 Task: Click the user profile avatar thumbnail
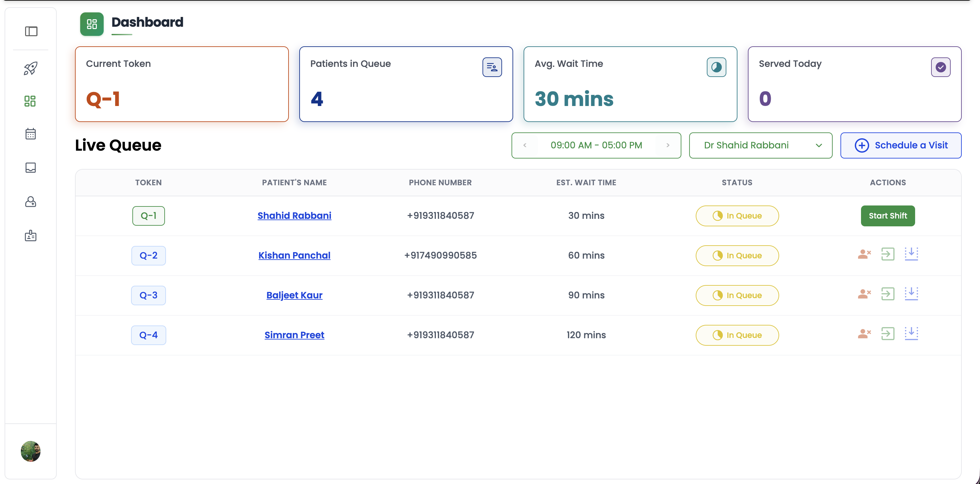coord(30,451)
